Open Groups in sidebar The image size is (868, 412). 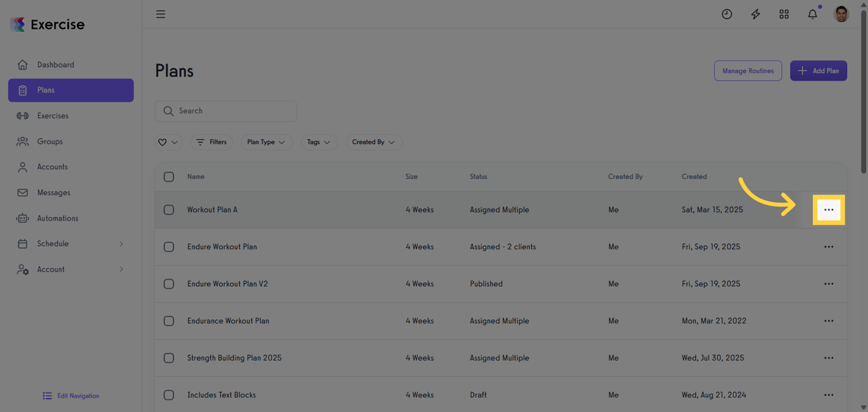(x=71, y=141)
